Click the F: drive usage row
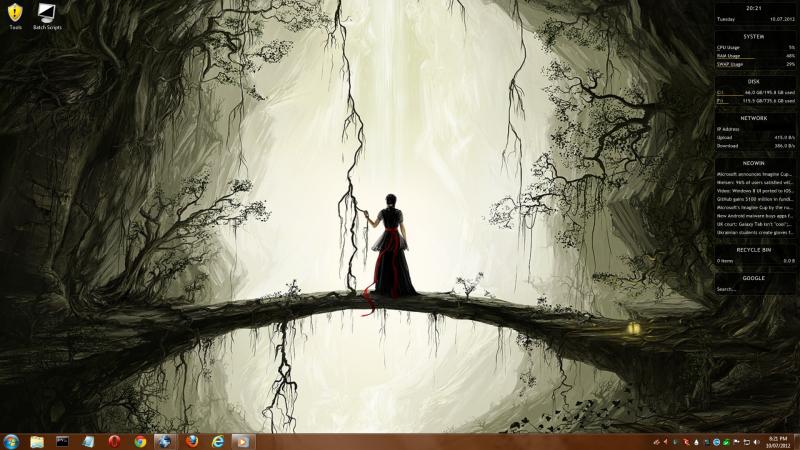Screen dimensions: 800x450 755,101
